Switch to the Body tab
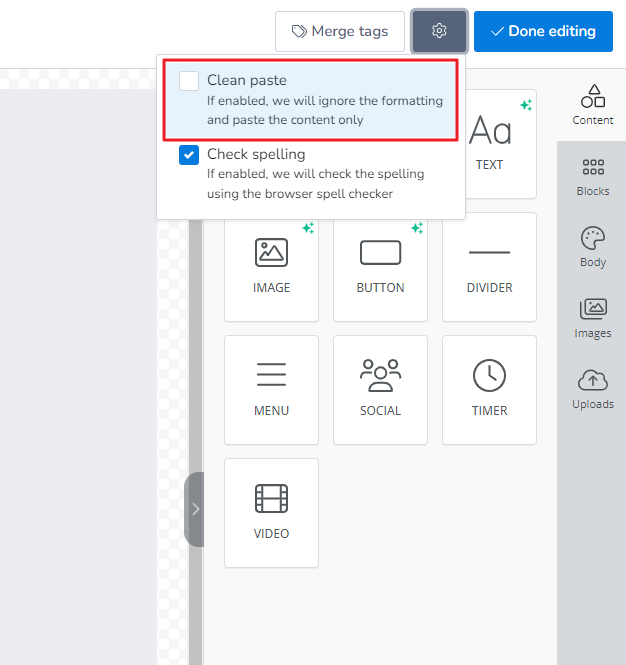This screenshot has width=626, height=665. coord(593,247)
